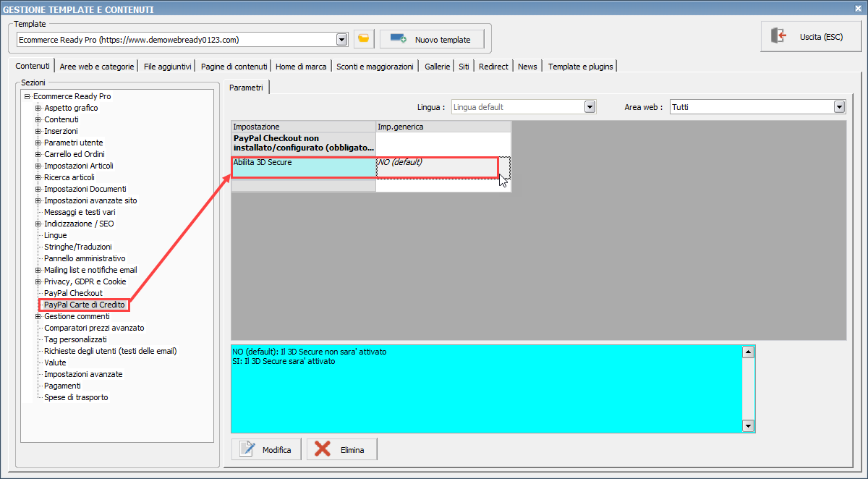
Task: Switch to Template e plugins tab
Action: click(580, 67)
